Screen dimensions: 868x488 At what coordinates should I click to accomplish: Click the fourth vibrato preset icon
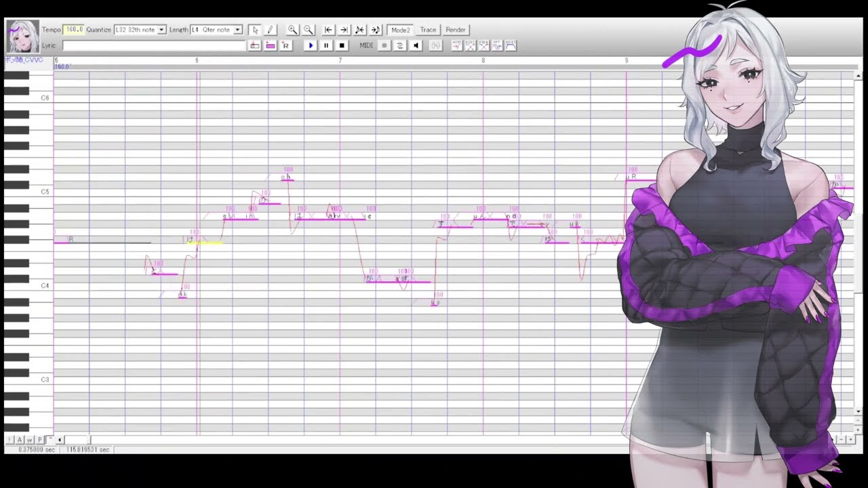click(x=497, y=45)
